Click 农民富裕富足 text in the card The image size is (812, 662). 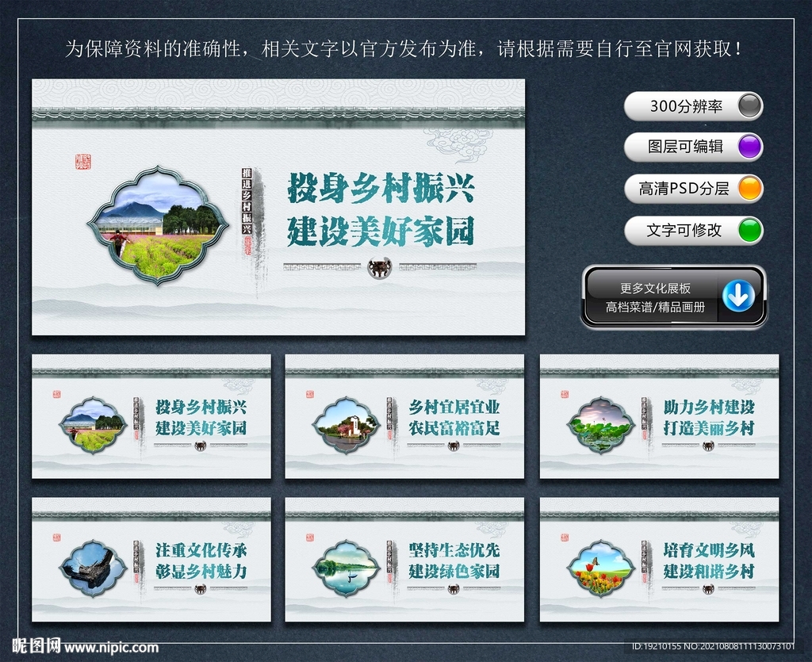click(x=454, y=428)
